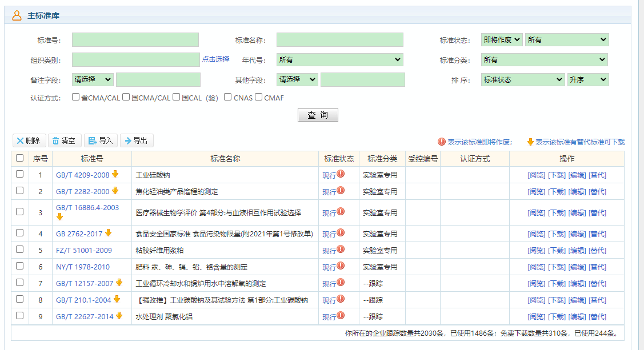The height and width of the screenshot is (350, 644).
Task: Click the 现行 status link in row 3
Action: (329, 213)
